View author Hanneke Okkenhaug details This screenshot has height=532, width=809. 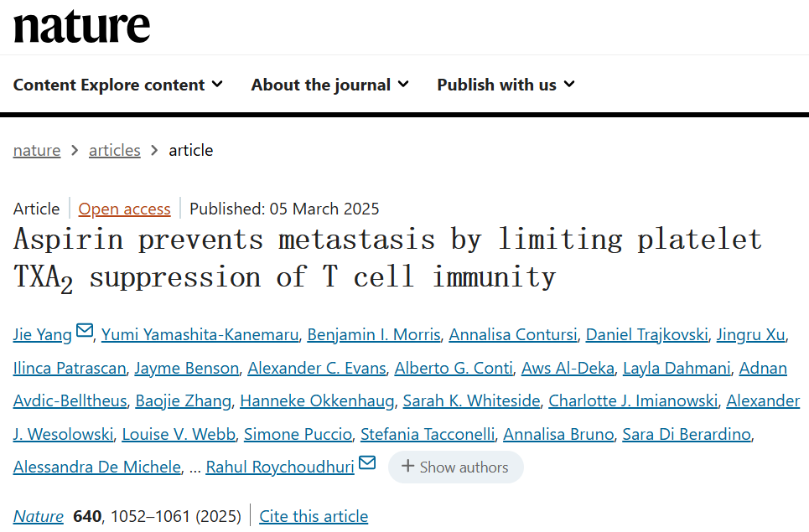coord(317,401)
